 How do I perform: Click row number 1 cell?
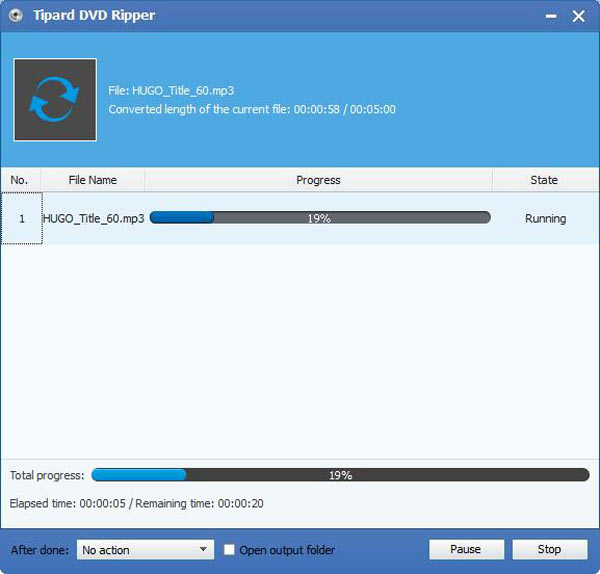[x=22, y=219]
